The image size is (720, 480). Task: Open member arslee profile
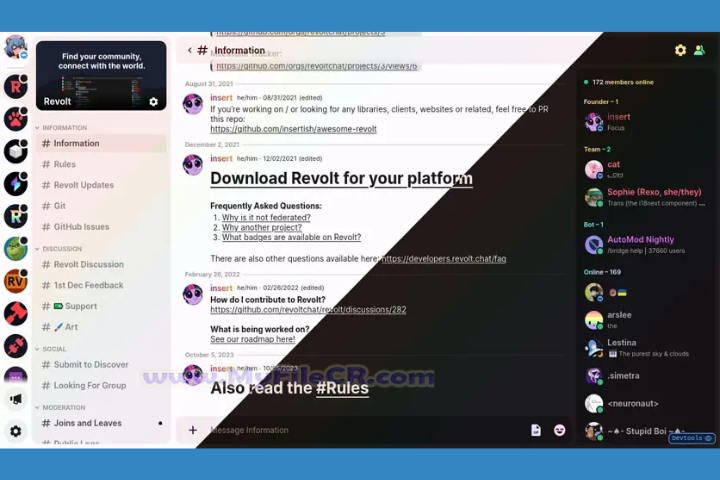pos(645,320)
